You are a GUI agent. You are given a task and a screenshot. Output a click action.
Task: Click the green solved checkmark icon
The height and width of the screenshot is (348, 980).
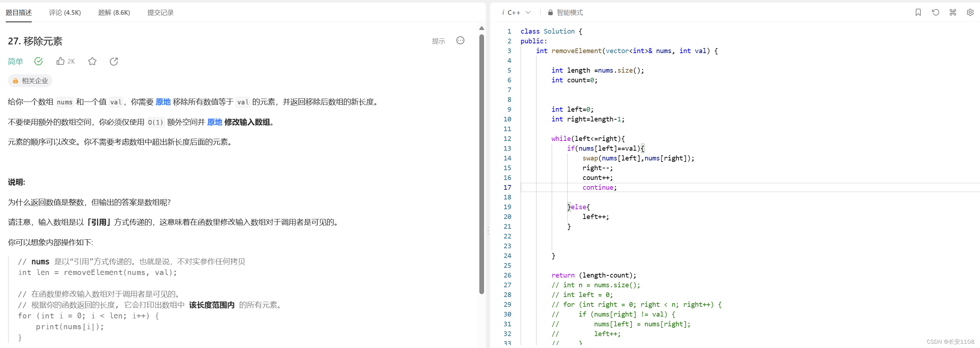[x=38, y=61]
